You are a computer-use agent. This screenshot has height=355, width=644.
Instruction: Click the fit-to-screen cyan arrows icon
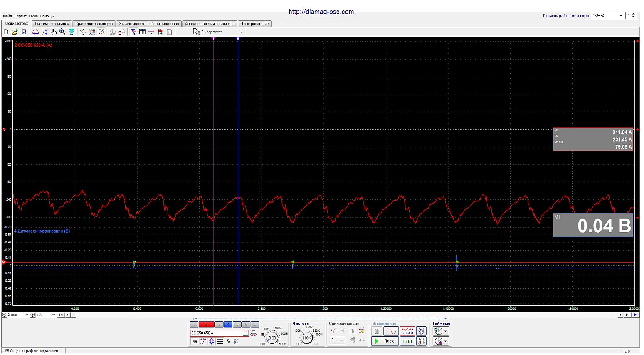(x=71, y=32)
